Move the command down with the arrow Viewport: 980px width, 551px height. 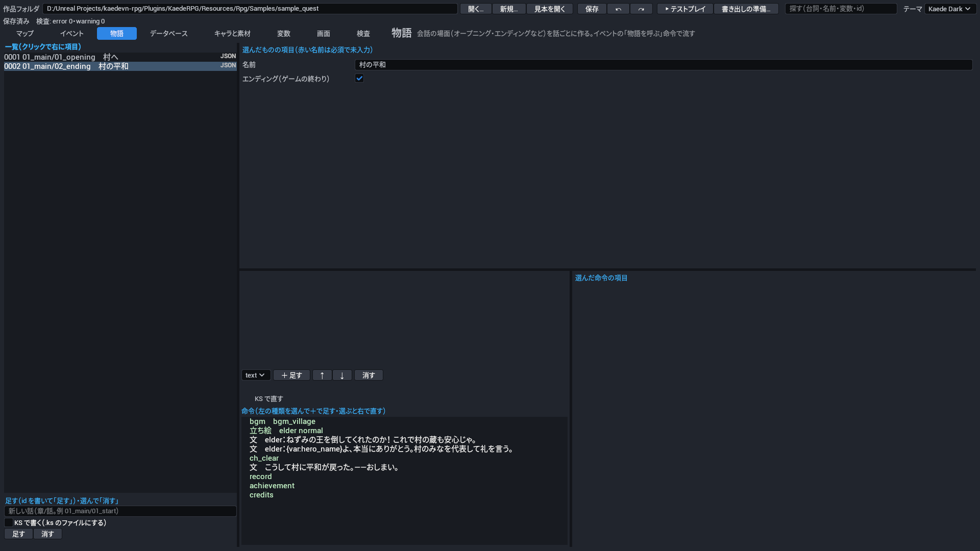[342, 375]
